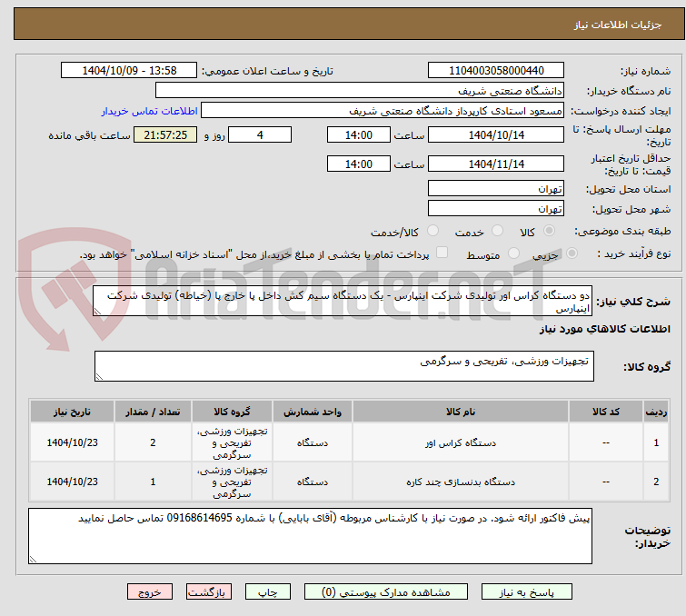Click the remaining time 21:57:25 field
The height and width of the screenshot is (616, 686).
point(165,134)
